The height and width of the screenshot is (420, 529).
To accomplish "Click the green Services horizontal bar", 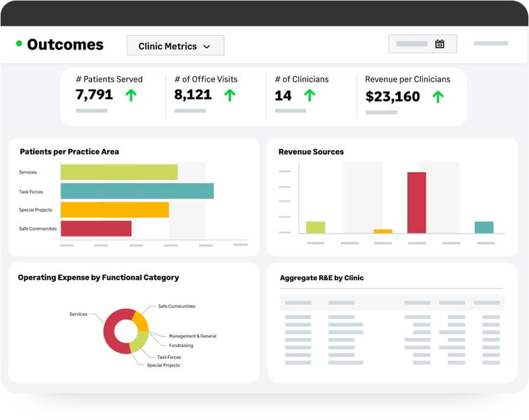I will pos(119,172).
